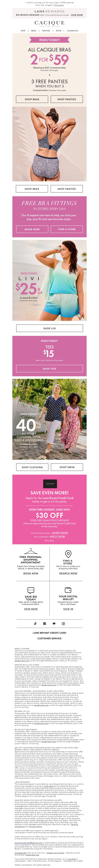Click the JOIN NOW rewards link
Viewport: 99px width, 868px height.
(77, 15)
